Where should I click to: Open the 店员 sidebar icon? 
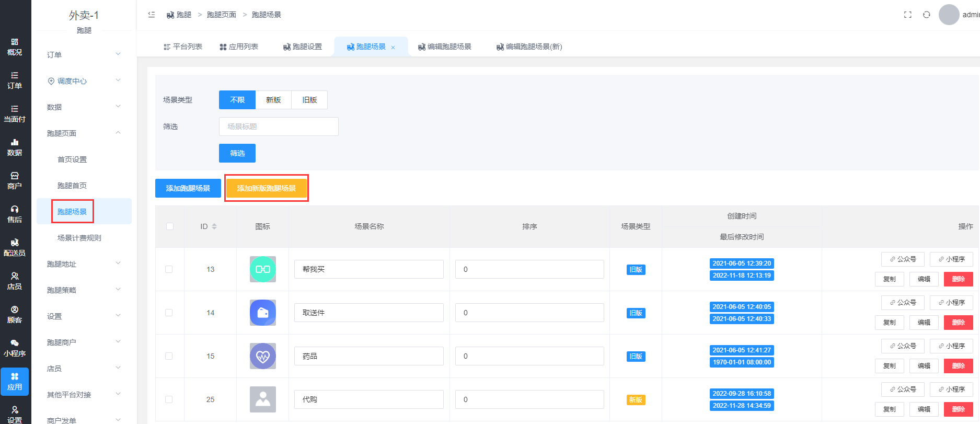click(15, 281)
